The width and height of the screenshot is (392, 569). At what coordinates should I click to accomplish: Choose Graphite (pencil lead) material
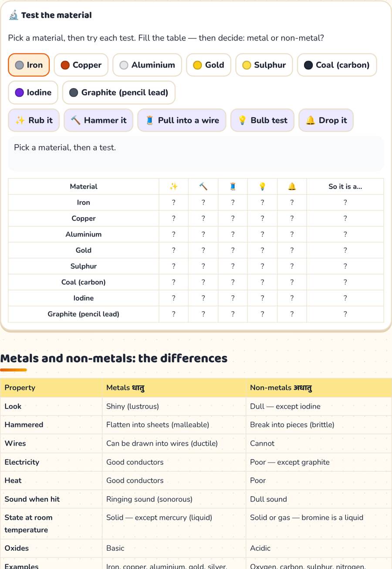119,92
